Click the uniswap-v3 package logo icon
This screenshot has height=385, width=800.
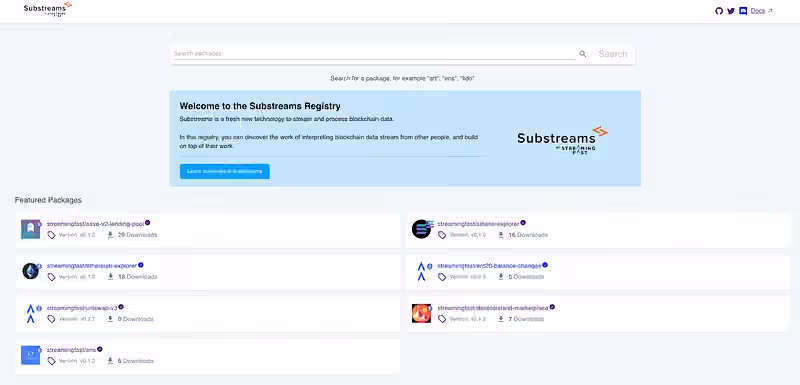pos(31,313)
